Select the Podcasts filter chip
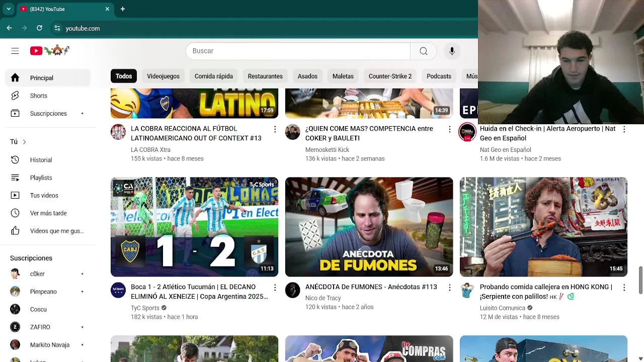644x362 pixels. click(439, 76)
